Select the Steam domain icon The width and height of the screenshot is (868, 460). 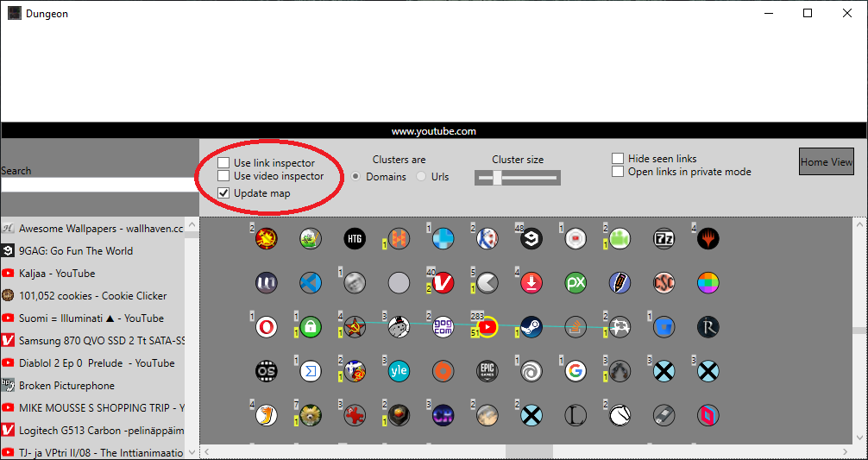pyautogui.click(x=531, y=327)
